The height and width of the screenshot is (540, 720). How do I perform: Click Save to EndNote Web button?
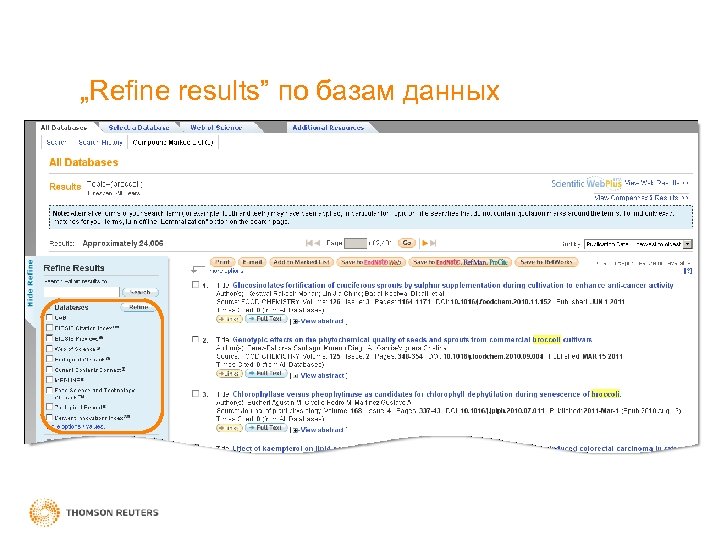tap(371, 262)
